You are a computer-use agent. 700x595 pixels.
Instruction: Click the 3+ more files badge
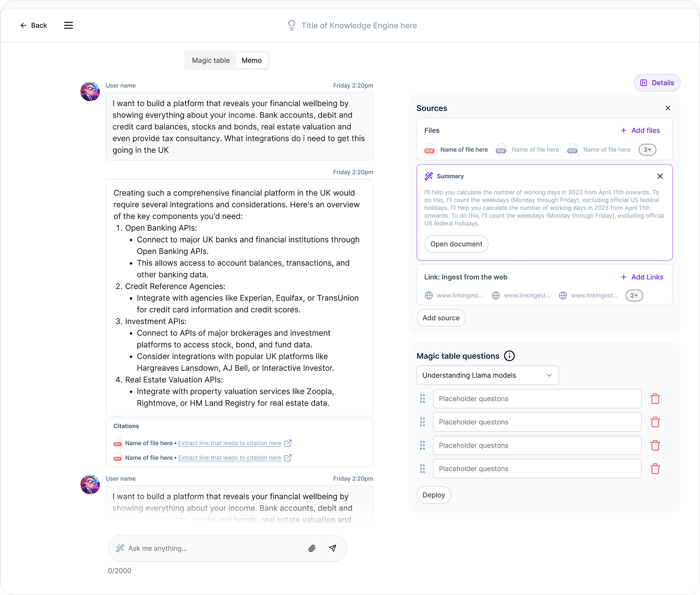tap(647, 150)
